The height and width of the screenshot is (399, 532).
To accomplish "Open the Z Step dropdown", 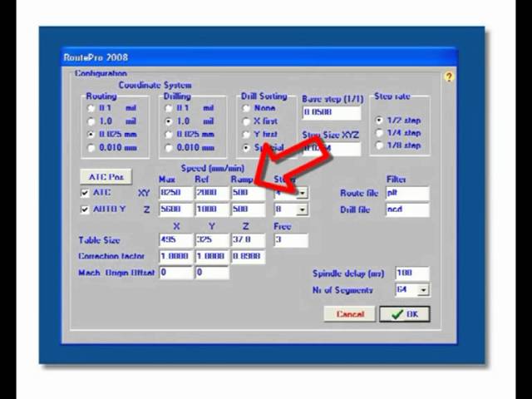I will [x=302, y=209].
